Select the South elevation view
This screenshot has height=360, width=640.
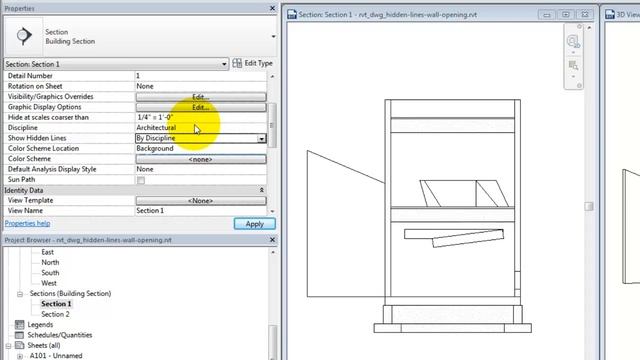pyautogui.click(x=50, y=273)
